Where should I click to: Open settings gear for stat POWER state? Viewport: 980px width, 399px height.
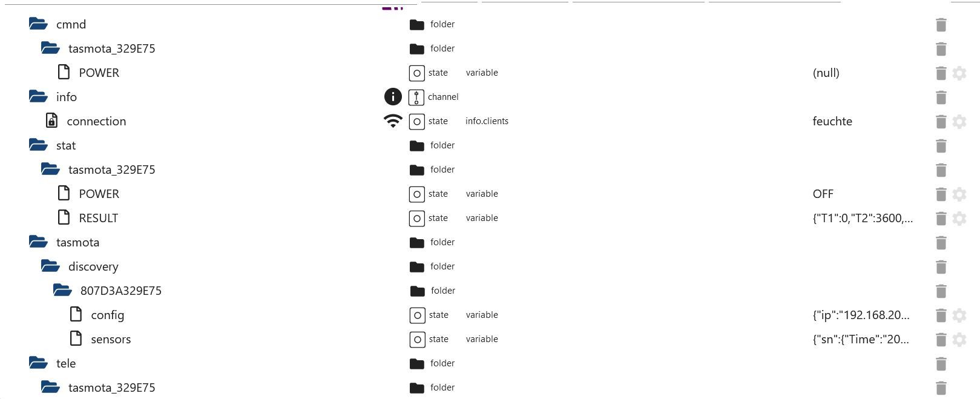(959, 194)
